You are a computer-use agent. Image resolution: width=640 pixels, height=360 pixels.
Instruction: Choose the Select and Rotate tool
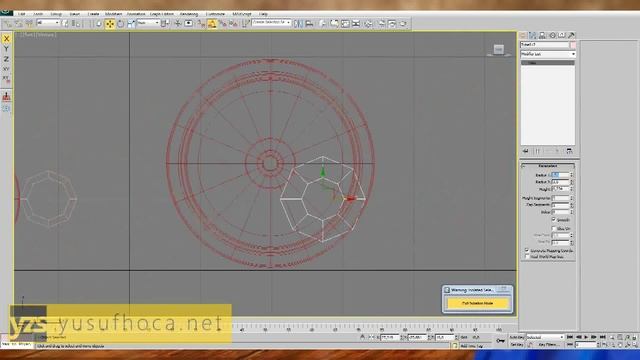click(x=120, y=24)
